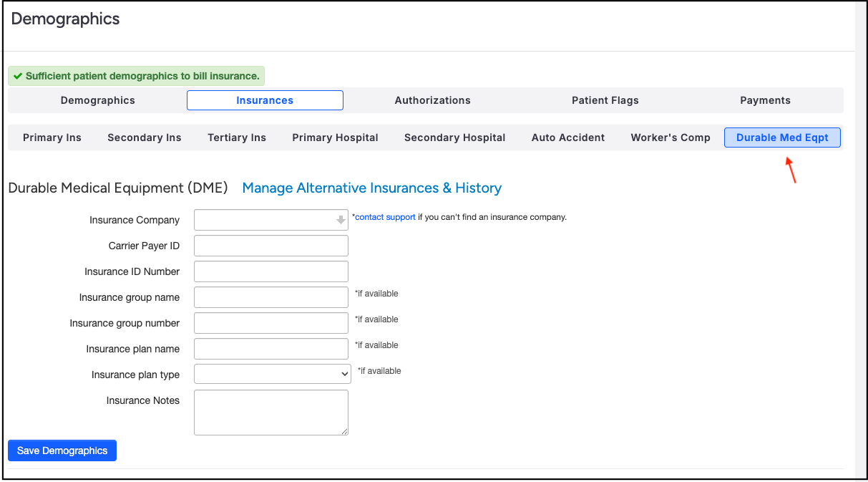Select the Insurances tab
The height and width of the screenshot is (482, 868).
point(265,100)
